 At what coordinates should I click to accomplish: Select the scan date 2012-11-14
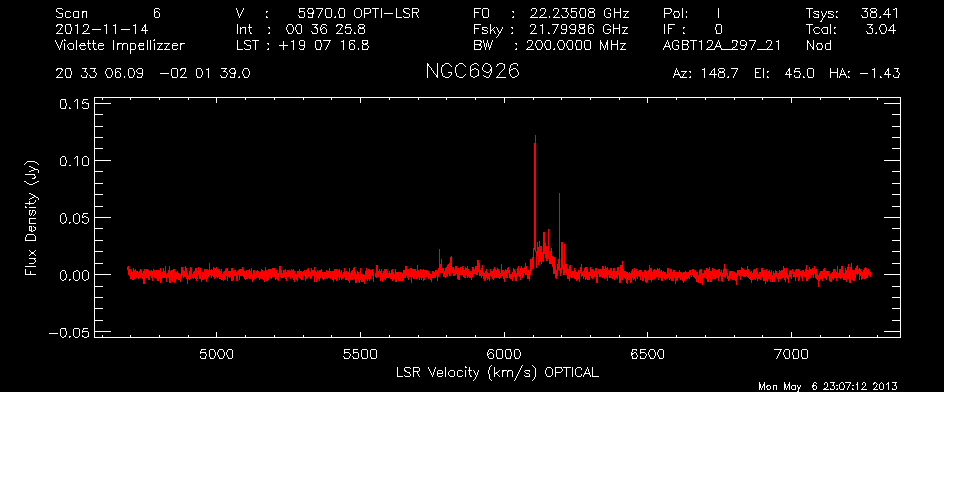click(102, 29)
